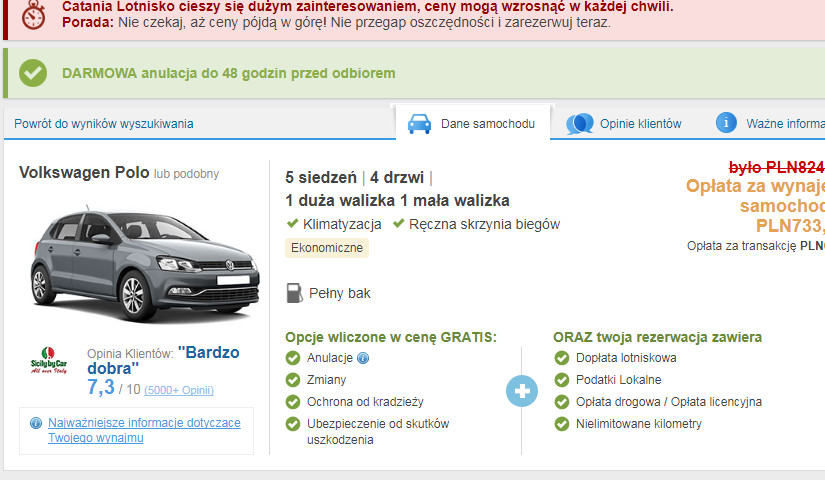Click the "Bardzo dobra" customer rating text
Image resolution: width=825 pixels, height=480 pixels.
[x=163, y=360]
